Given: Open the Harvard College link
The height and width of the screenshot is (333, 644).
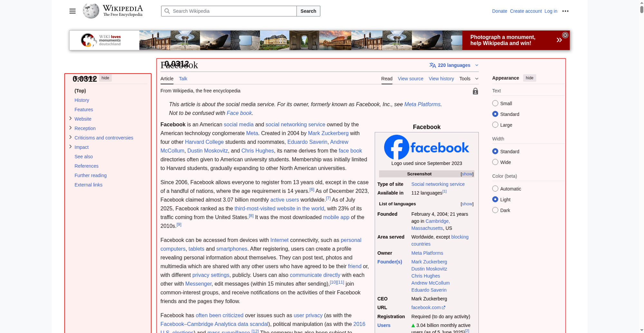Looking at the screenshot, I should (x=204, y=142).
